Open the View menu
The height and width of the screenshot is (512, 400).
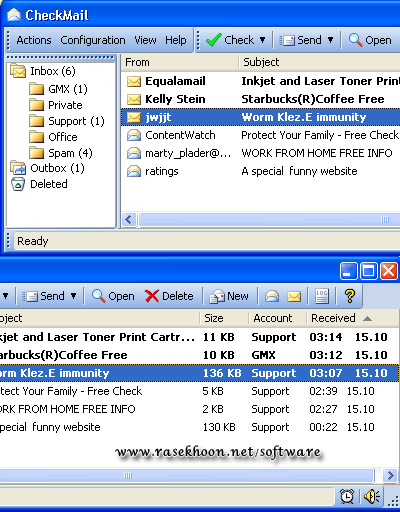145,40
